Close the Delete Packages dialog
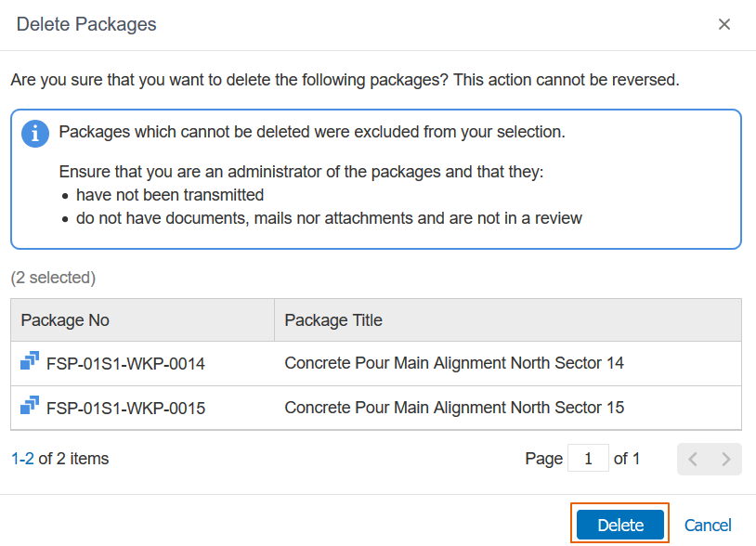The width and height of the screenshot is (756, 546). tap(724, 25)
